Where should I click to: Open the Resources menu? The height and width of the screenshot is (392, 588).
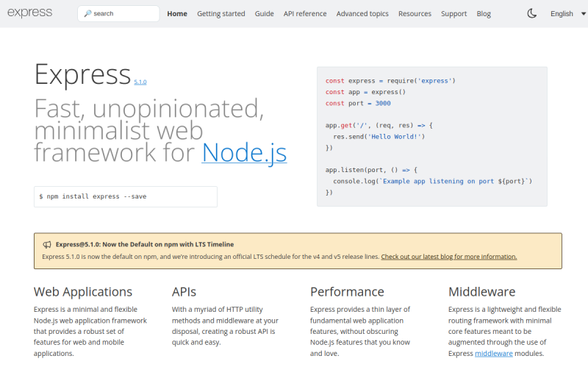click(415, 14)
